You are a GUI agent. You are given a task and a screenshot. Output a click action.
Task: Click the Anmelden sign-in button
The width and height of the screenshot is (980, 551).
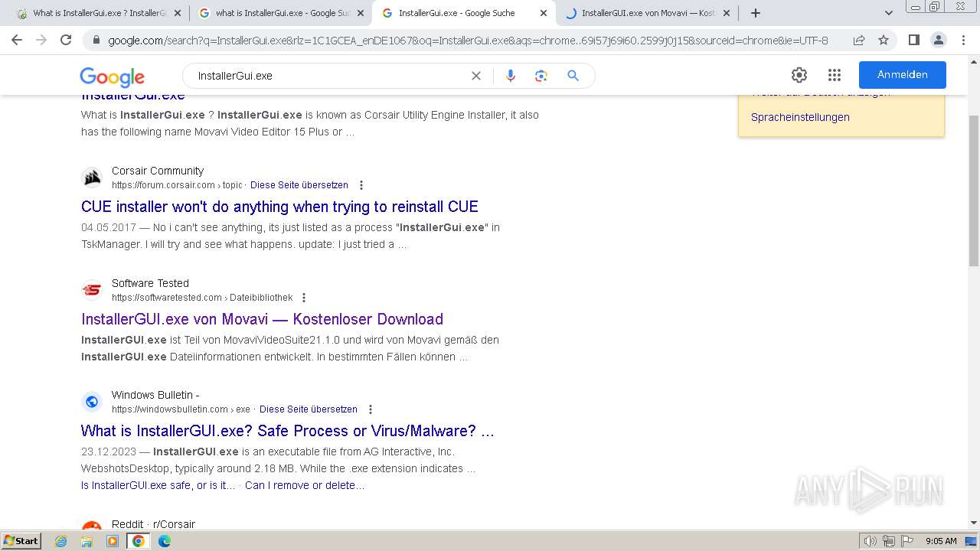pyautogui.click(x=903, y=75)
